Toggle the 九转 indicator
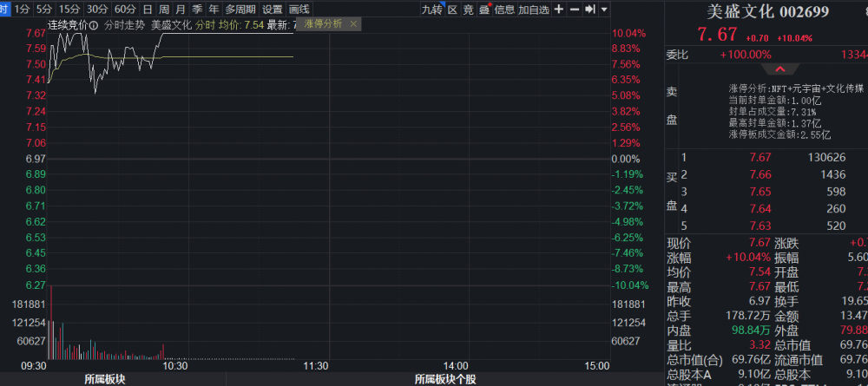This screenshot has height=386, width=868. click(x=431, y=10)
